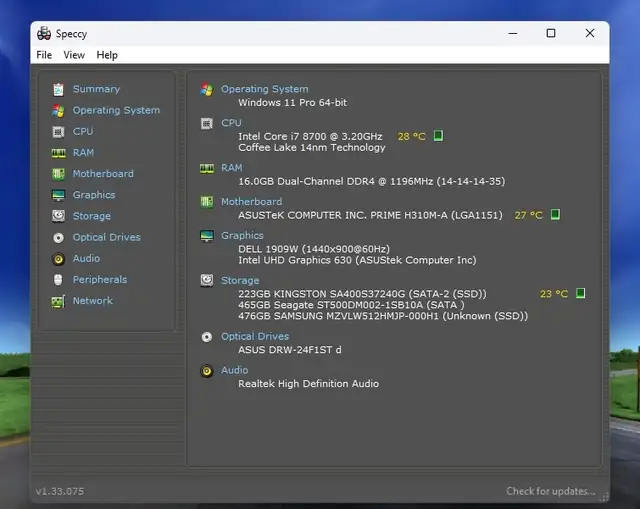Select Optical Drives in the sidebar list
This screenshot has height=509, width=640.
(x=107, y=238)
